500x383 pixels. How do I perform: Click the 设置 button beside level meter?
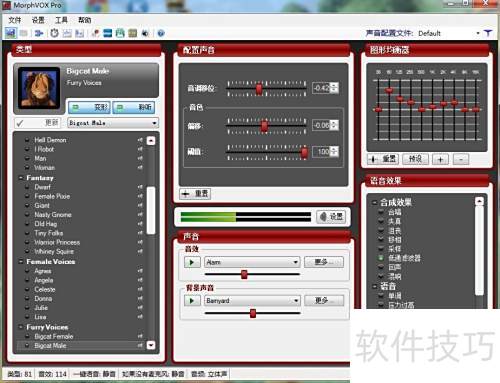click(x=331, y=217)
